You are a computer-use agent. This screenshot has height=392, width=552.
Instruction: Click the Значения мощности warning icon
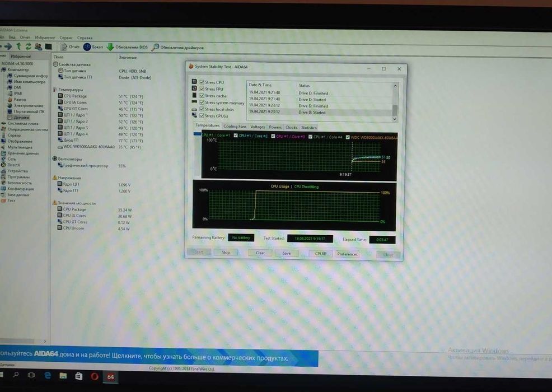tap(54, 203)
